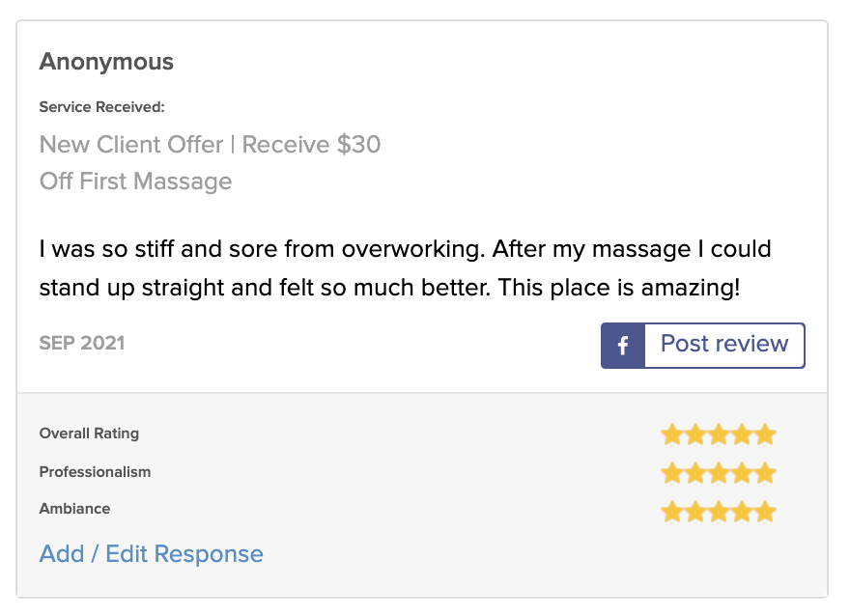Select the last Professionalism star

[765, 473]
